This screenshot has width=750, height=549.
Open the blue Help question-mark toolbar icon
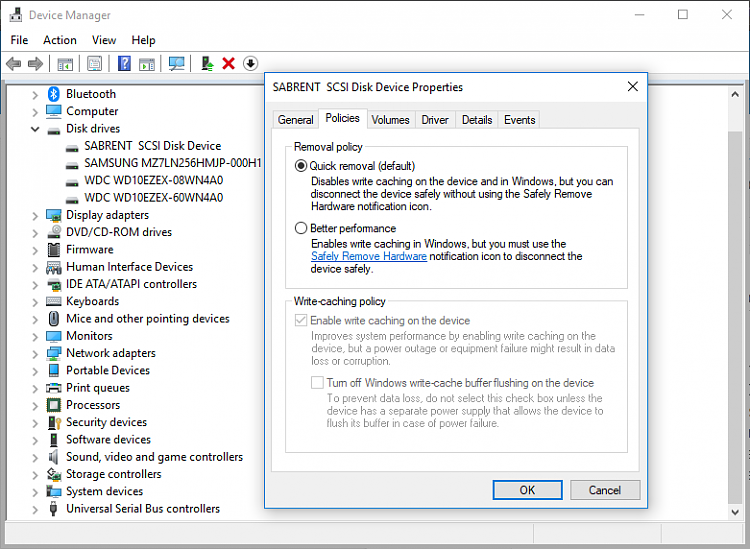(x=124, y=64)
